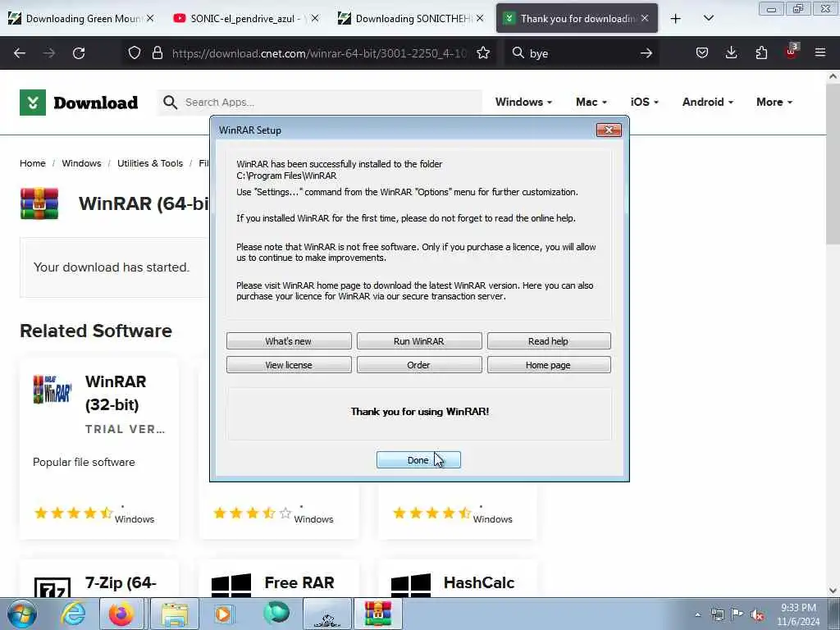The image size is (840, 630).
Task: Open a new browser tab
Action: click(x=676, y=19)
